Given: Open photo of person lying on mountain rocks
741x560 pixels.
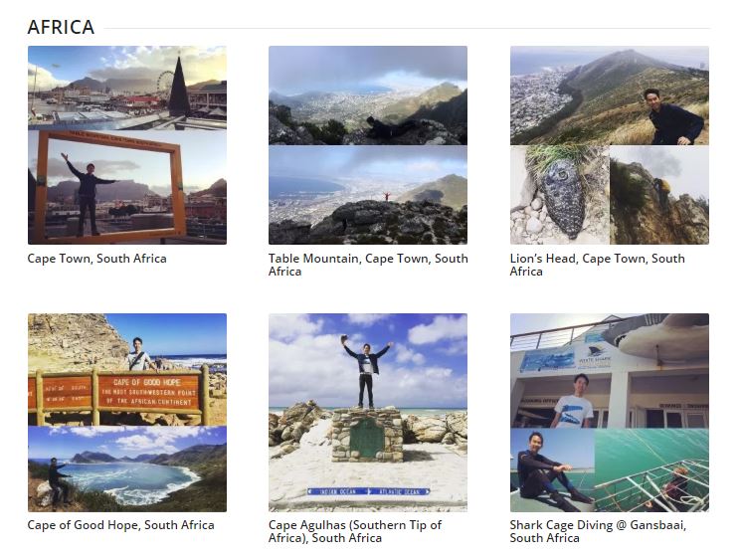Looking at the screenshot, I should tap(367, 95).
